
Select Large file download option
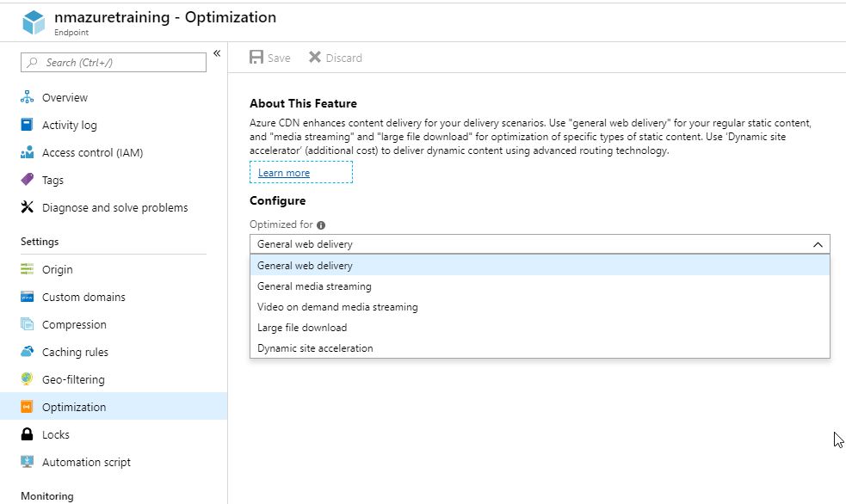tap(302, 328)
